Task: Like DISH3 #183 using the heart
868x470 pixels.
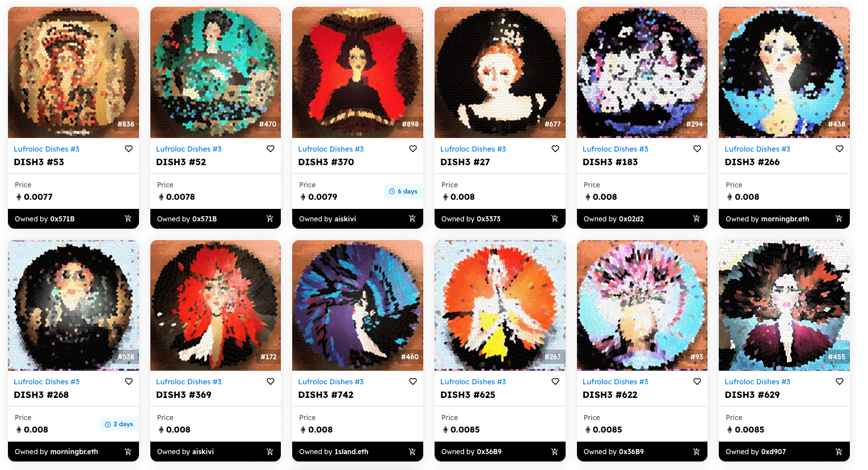Action: pyautogui.click(x=697, y=149)
